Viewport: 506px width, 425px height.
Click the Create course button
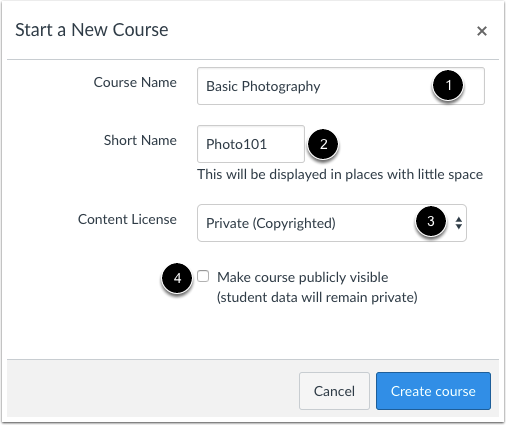click(x=433, y=391)
